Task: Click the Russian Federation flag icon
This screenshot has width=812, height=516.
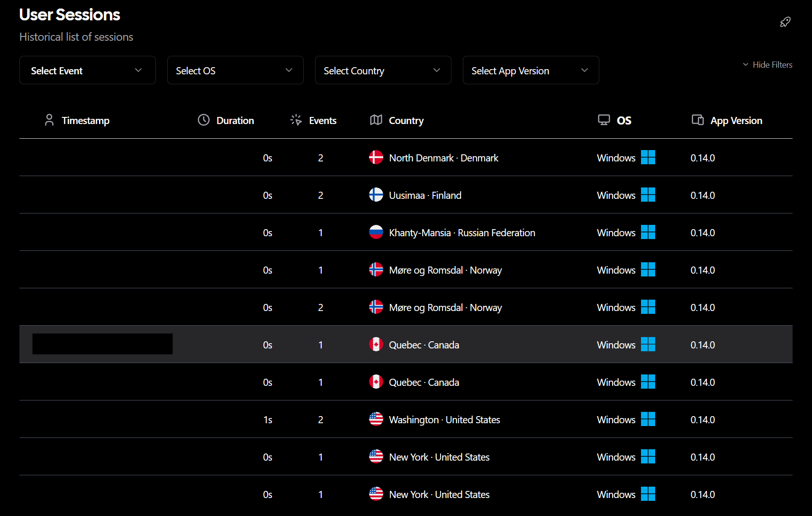Action: 376,232
